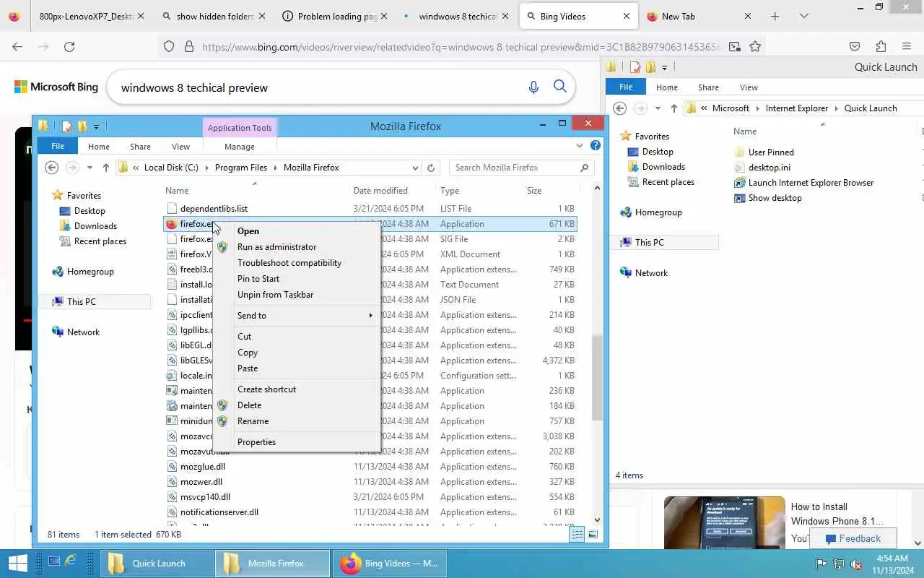Click the Feedback button on Bing
The height and width of the screenshot is (578, 924).
point(853,538)
